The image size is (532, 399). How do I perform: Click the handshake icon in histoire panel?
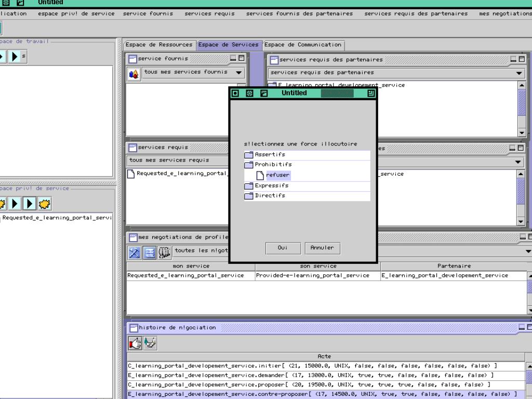150,343
